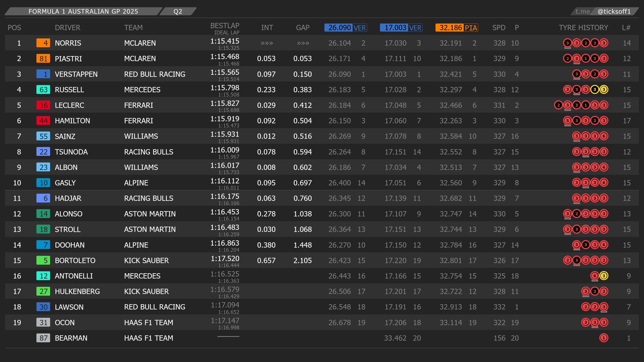644x362 pixels.
Task: Click the BESTLAP column header
Action: 225,26
